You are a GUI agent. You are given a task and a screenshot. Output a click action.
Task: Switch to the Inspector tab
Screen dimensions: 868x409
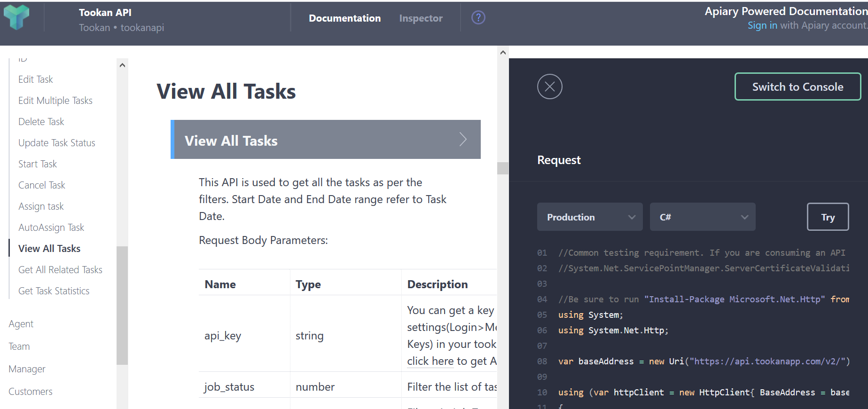pyautogui.click(x=421, y=18)
